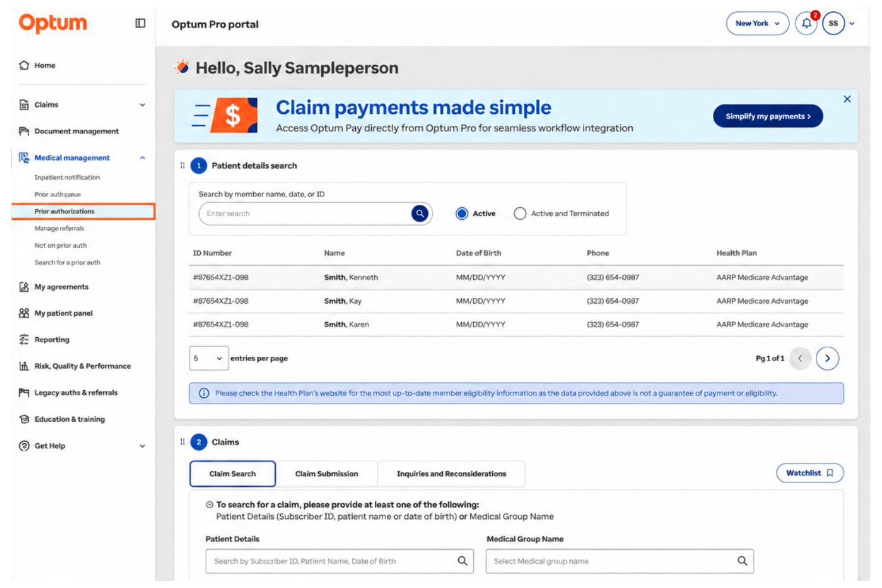Select patient row Smith, Kenneth
The width and height of the screenshot is (882, 588).
click(x=517, y=278)
